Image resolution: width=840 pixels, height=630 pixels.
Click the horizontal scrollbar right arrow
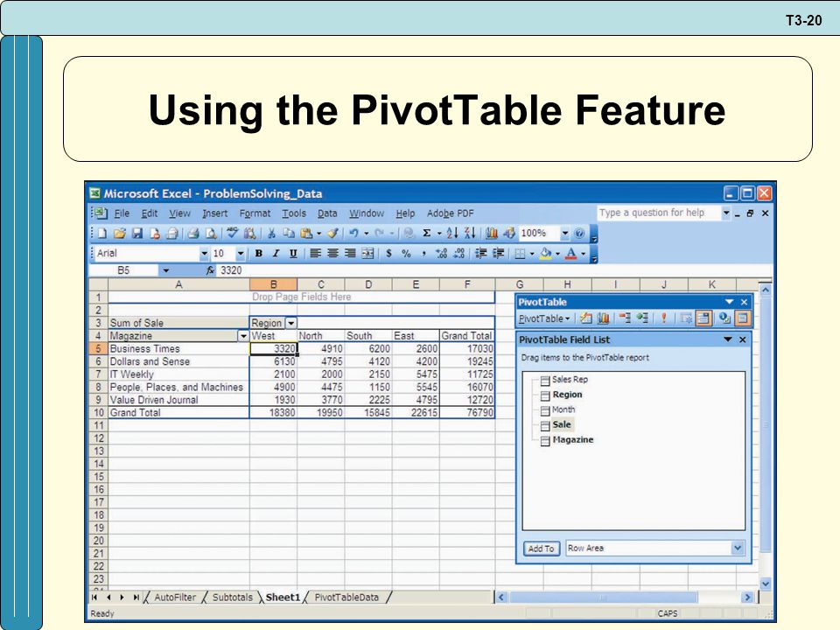click(x=746, y=597)
